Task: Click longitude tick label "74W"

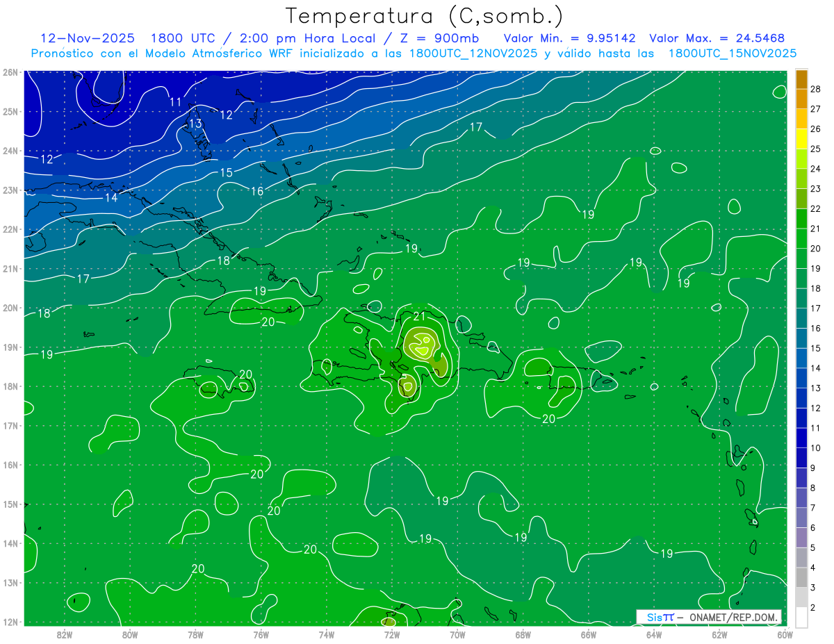Action: 327,634
